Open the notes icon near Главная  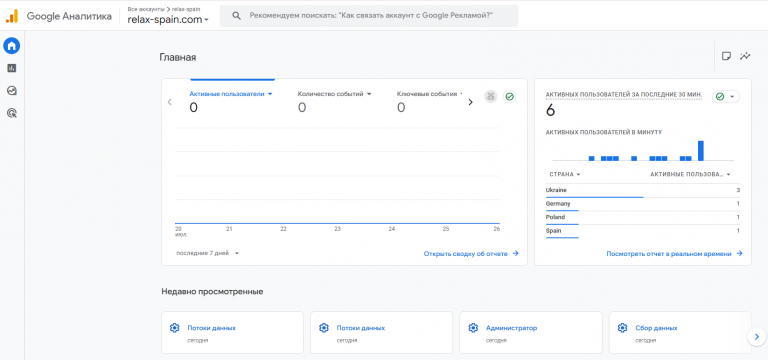727,56
